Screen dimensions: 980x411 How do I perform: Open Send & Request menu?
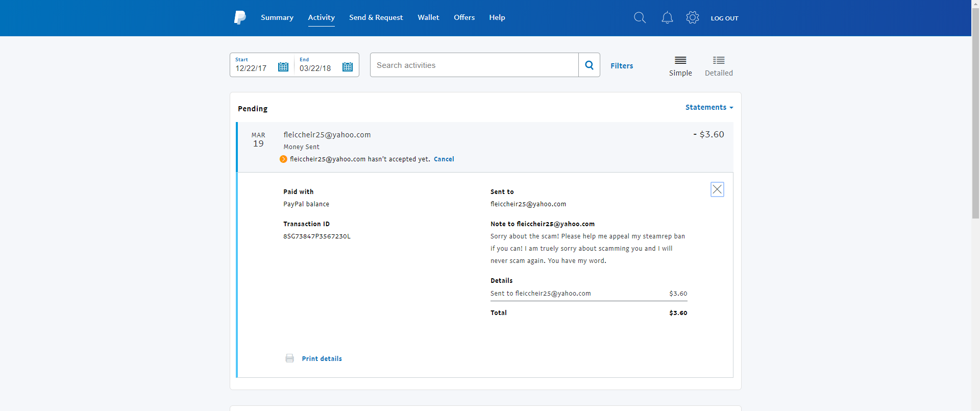click(376, 17)
